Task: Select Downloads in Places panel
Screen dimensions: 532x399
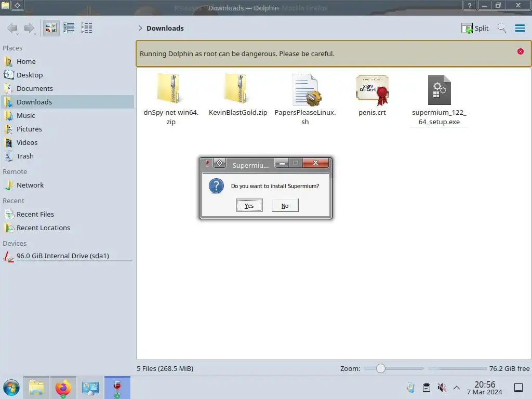Action: [x=67, y=102]
